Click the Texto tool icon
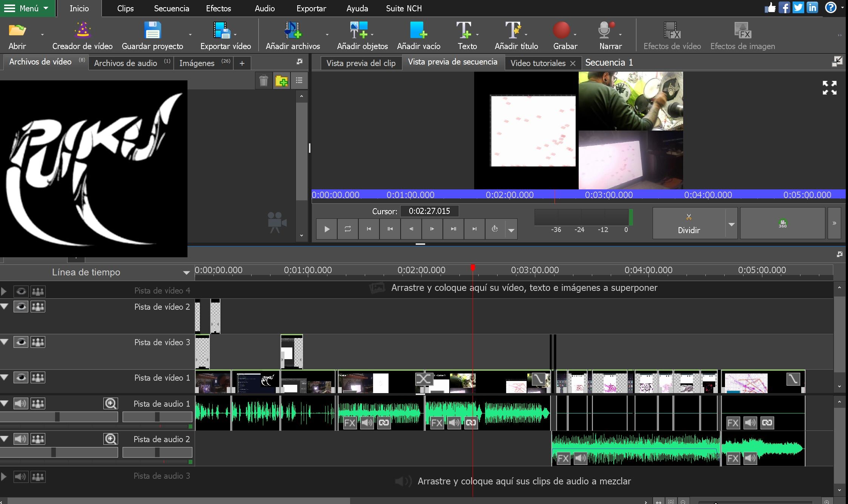 tap(464, 31)
